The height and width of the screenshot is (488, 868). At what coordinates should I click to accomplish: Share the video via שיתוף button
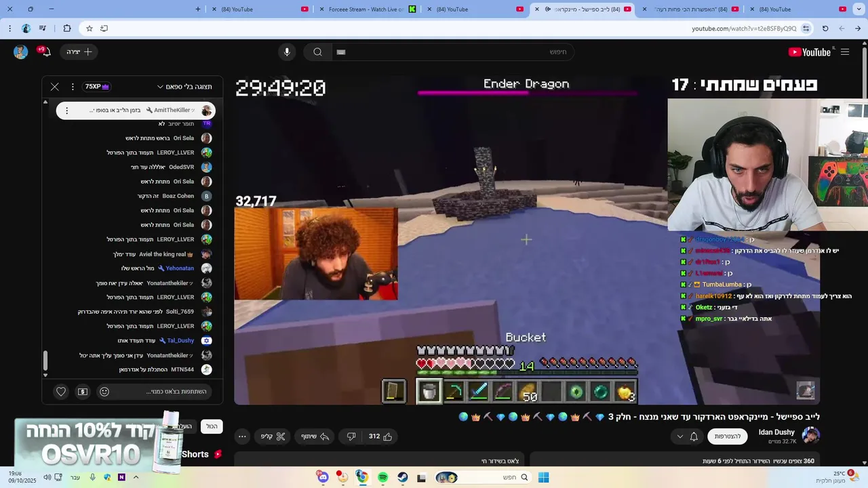(x=315, y=436)
